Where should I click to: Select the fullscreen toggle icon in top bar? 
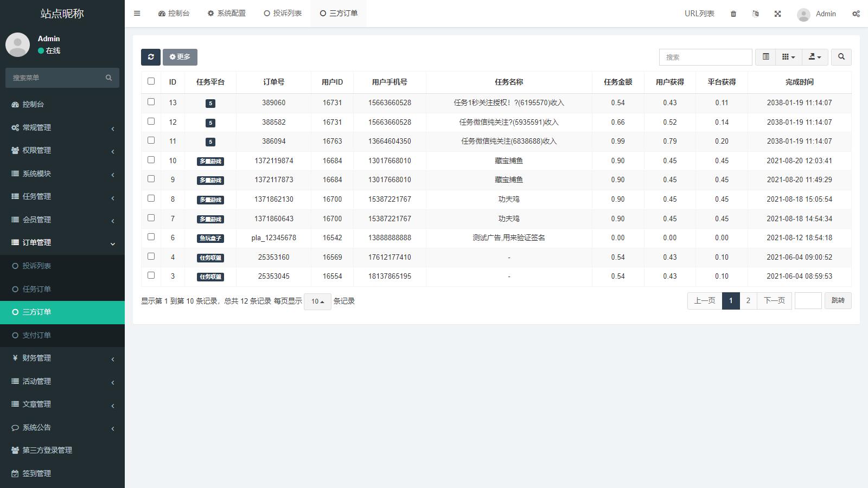(x=777, y=14)
